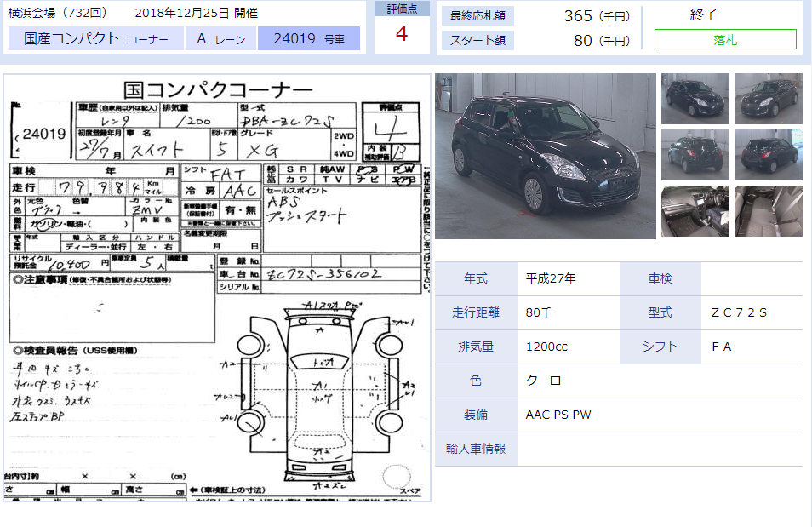
Task: View the rear-right angle thumbnail in middle row
Action: [x=695, y=155]
